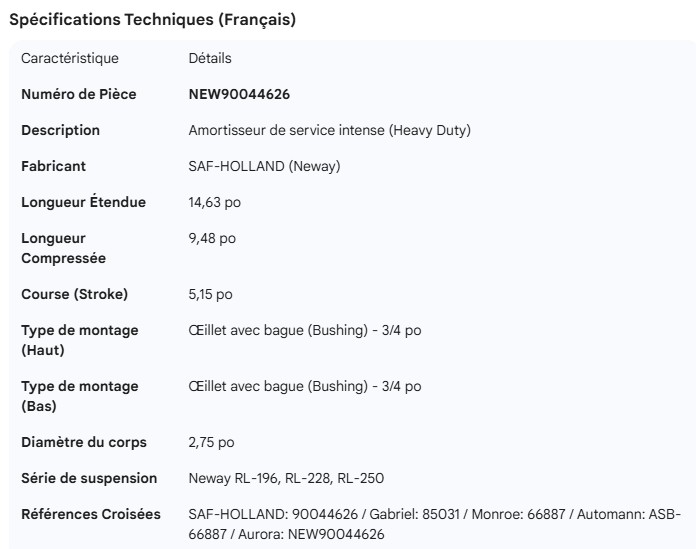
Task: Select the 9,48 po compressed length value
Action: pyautogui.click(x=212, y=238)
